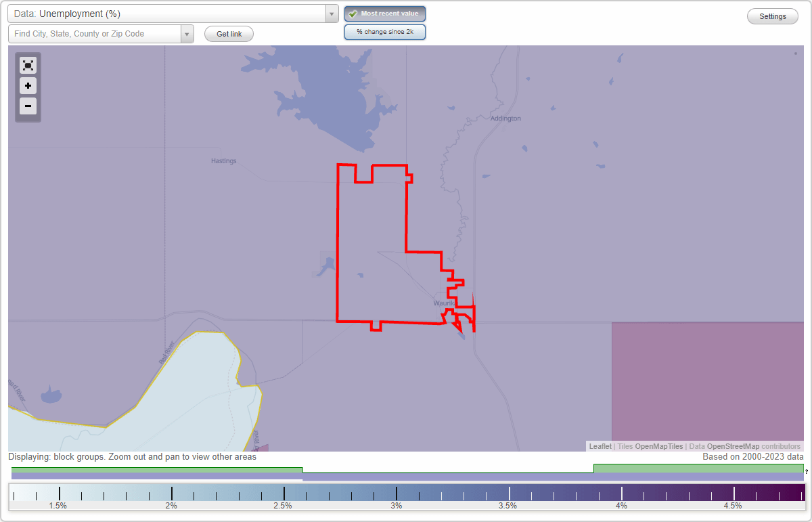Click the checkmark on Most recent value
The width and height of the screenshot is (812, 522).
coord(353,14)
